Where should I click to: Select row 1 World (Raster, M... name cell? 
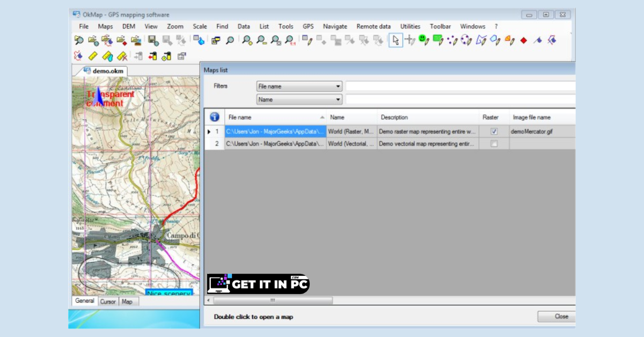click(352, 131)
